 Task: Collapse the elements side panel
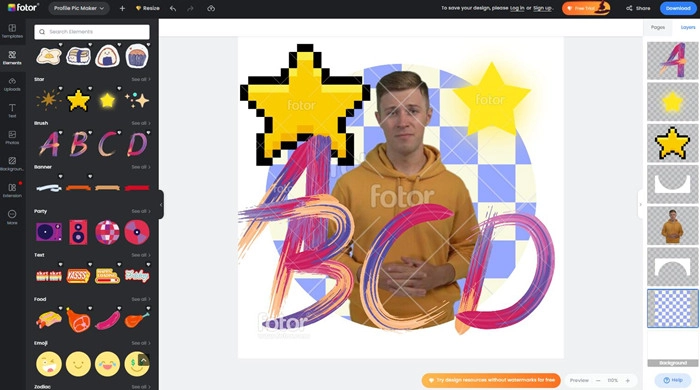(x=161, y=204)
